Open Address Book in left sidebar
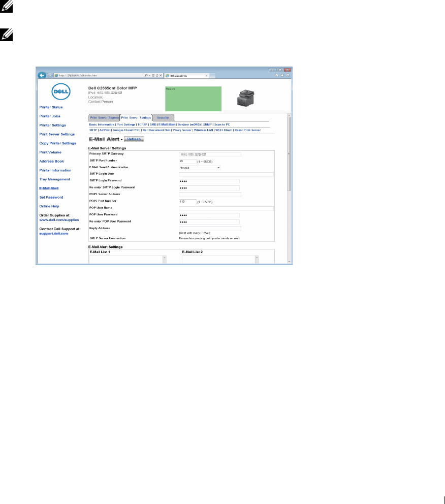This screenshot has height=504, width=445. click(52, 161)
